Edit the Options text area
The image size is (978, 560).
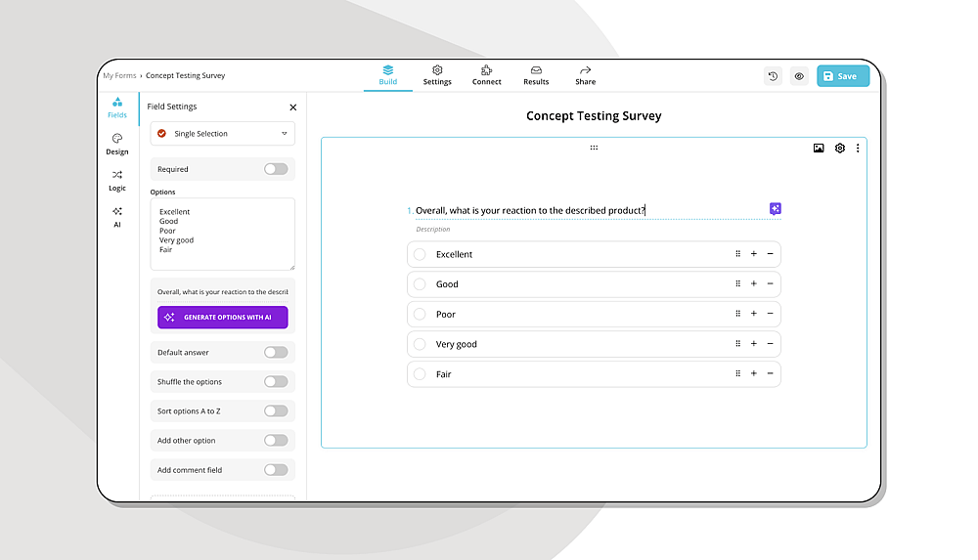point(223,234)
